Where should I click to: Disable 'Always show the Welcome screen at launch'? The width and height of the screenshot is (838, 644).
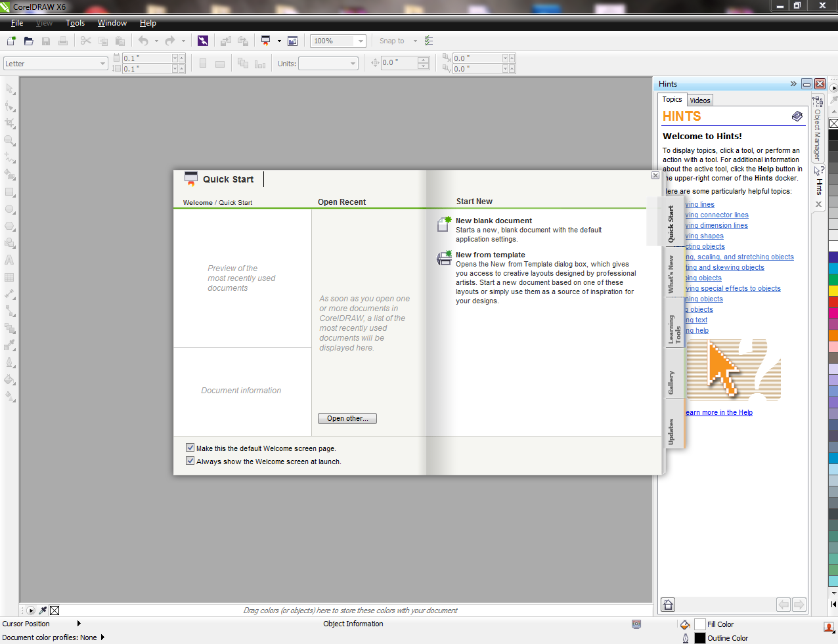[x=190, y=460]
